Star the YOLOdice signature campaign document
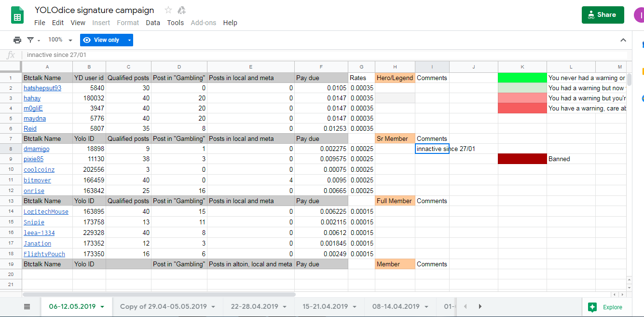This screenshot has height=317, width=644. click(168, 10)
